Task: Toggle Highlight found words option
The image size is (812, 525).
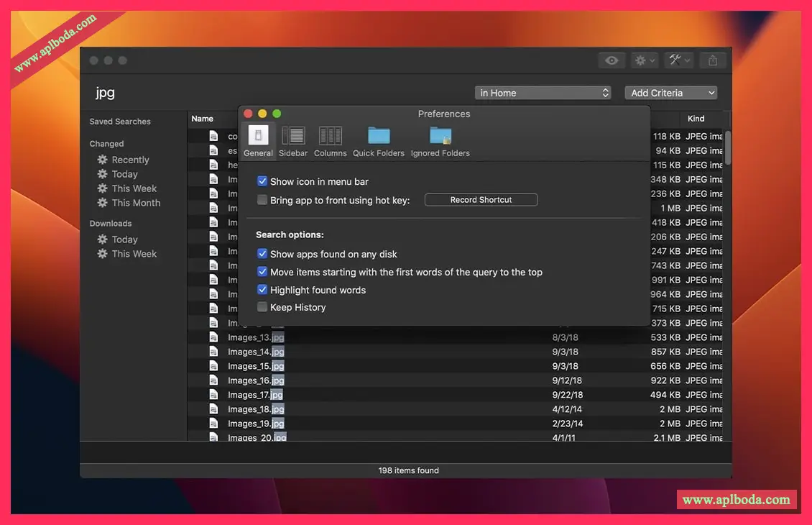Action: click(262, 290)
